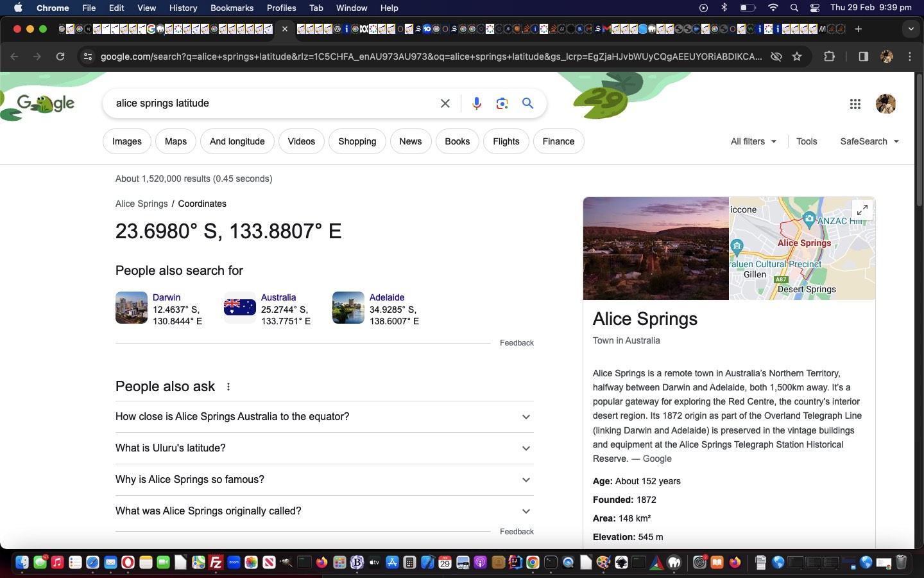The width and height of the screenshot is (924, 578).
Task: Open the Google account profile picture
Action: (886, 104)
